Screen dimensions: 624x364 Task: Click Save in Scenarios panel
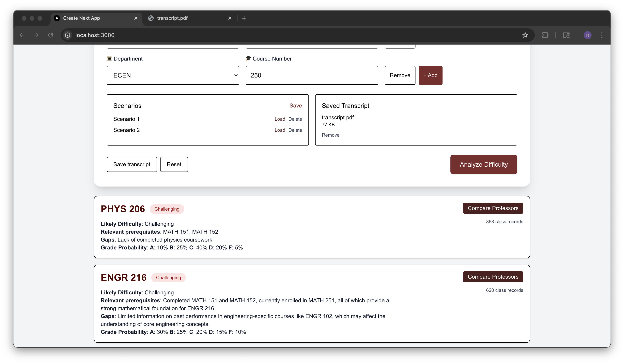(295, 105)
